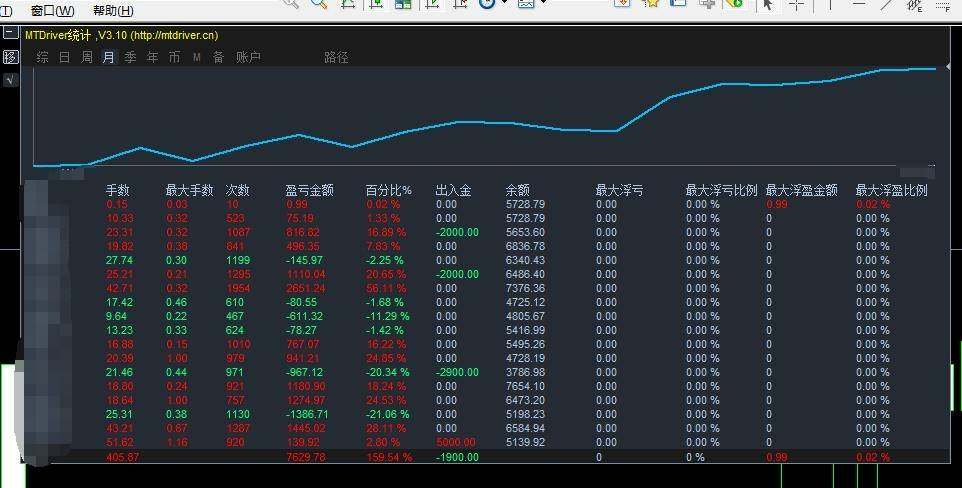Switch to the 综 summary tab
Viewport: 962px width, 488px height.
[42, 57]
